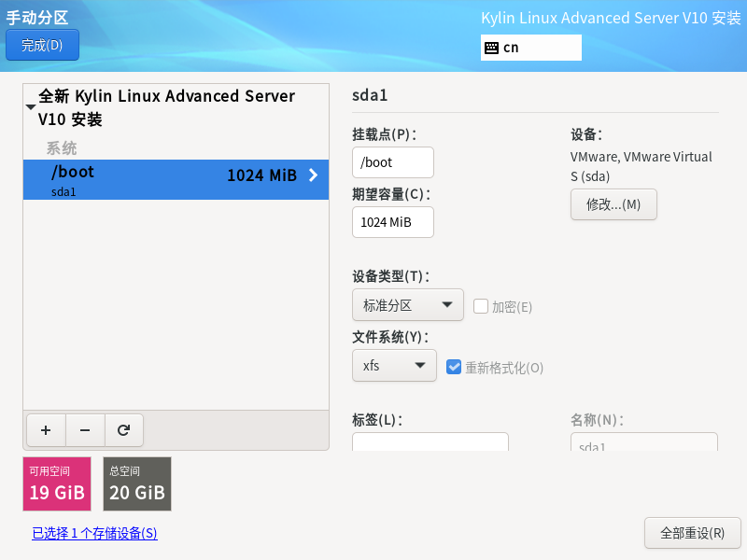Reload storage configuration with refresh icon
The width and height of the screenshot is (747, 560).
[124, 430]
